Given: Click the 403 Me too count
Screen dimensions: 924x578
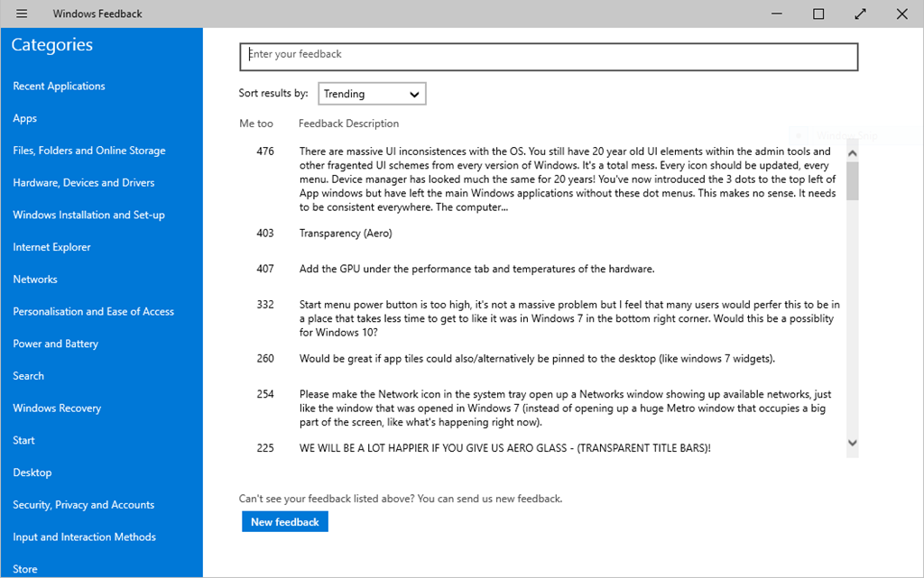Looking at the screenshot, I should pos(265,233).
